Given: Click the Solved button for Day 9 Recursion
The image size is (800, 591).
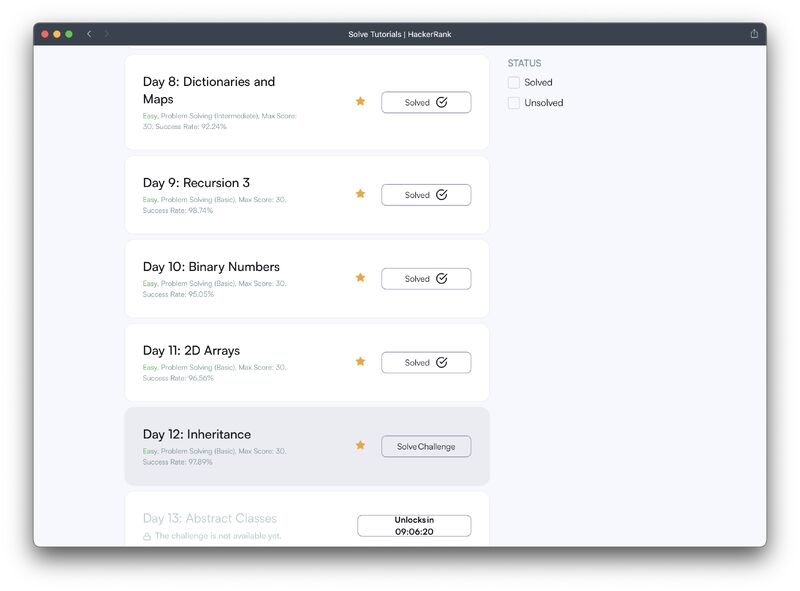Looking at the screenshot, I should point(426,195).
